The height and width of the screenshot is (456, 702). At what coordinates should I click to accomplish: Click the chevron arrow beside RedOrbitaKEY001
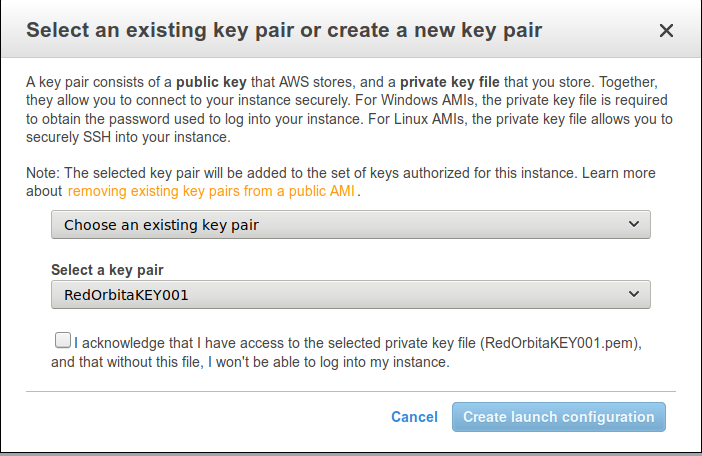(633, 295)
